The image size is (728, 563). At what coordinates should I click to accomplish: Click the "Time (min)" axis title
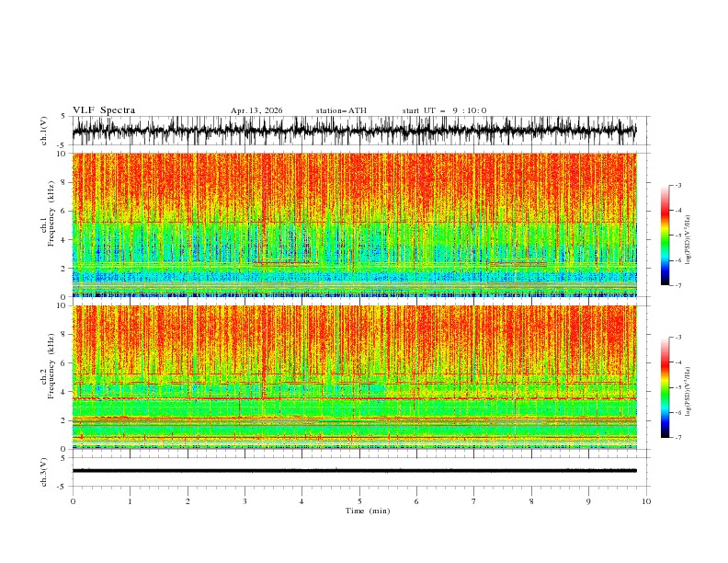pyautogui.click(x=368, y=511)
